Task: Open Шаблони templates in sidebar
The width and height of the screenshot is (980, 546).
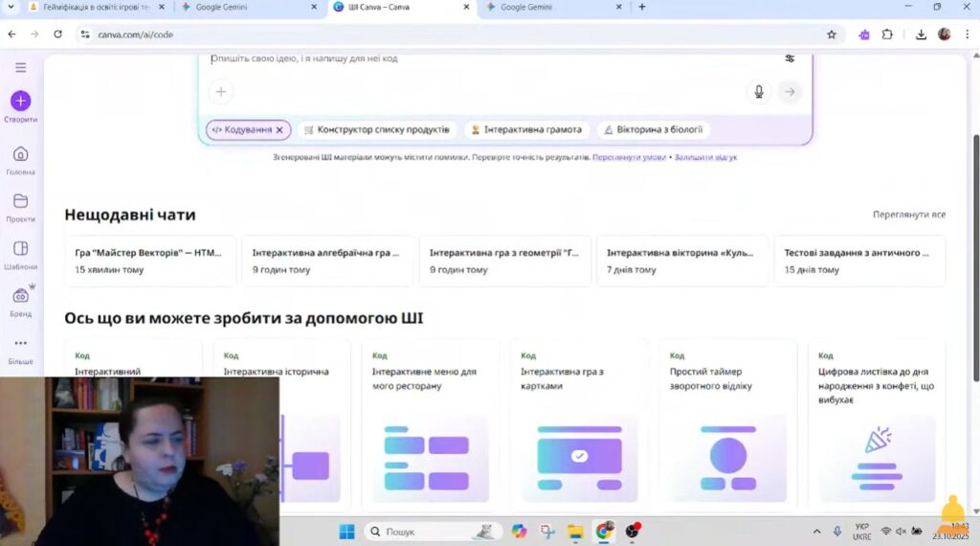Action: pos(20,250)
